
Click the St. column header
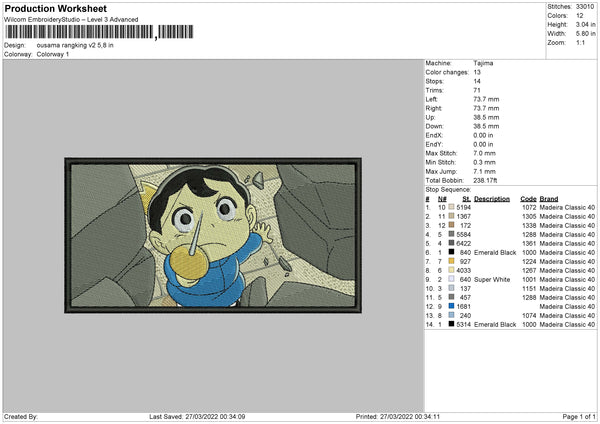[465, 198]
